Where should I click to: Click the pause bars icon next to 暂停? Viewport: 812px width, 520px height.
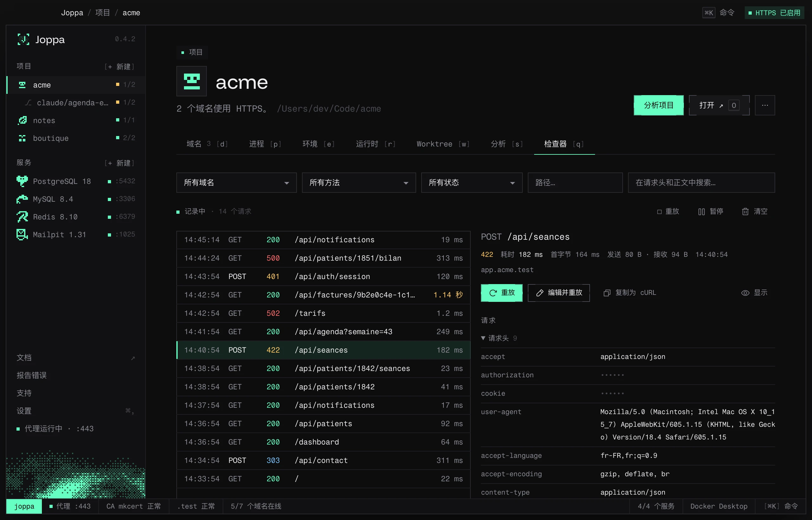point(702,211)
